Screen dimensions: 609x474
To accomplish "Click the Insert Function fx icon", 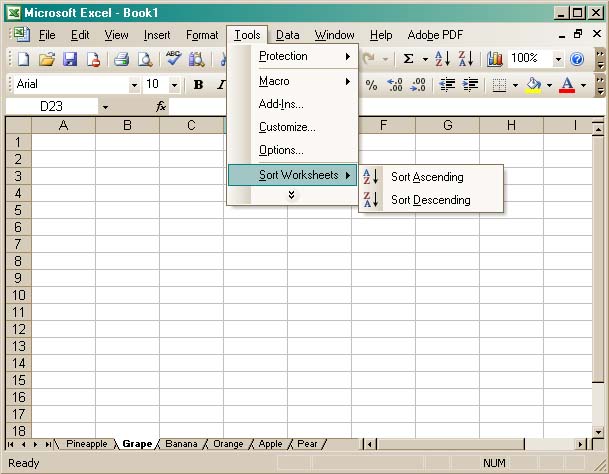I will pyautogui.click(x=161, y=106).
